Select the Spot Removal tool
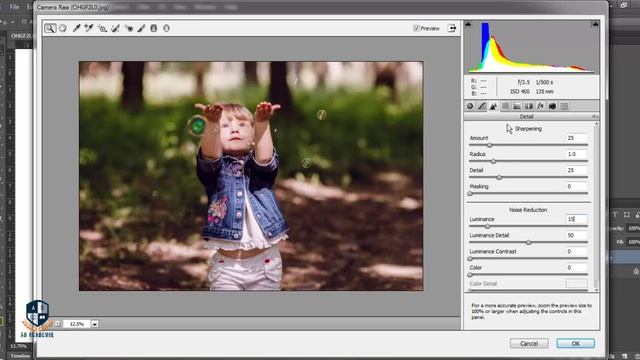Image resolution: width=640 pixels, height=360 pixels. click(x=115, y=28)
